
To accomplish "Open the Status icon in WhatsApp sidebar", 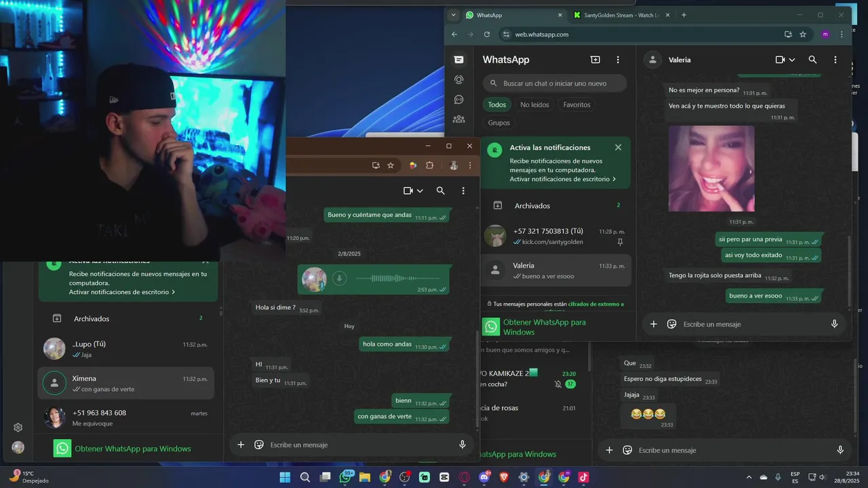I will pos(459,79).
